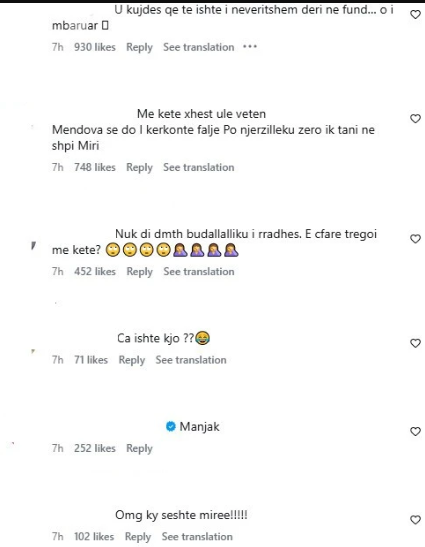Reply to the 'Manjak' comment
The width and height of the screenshot is (425, 547).
coord(139,448)
